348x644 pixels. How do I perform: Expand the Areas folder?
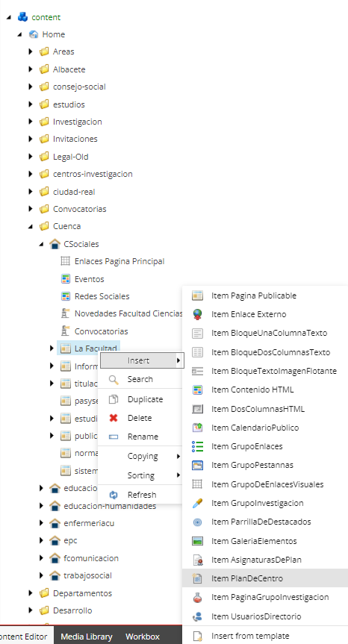point(31,51)
